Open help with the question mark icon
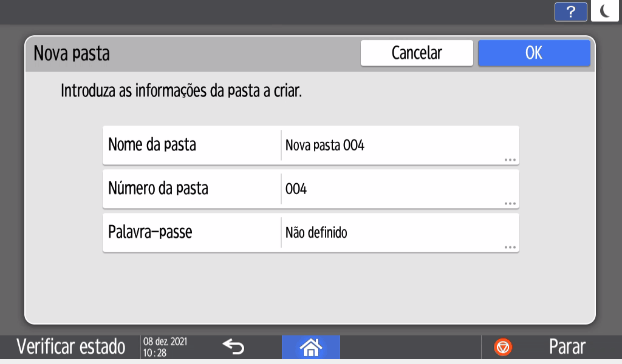This screenshot has width=622, height=364. 570,12
